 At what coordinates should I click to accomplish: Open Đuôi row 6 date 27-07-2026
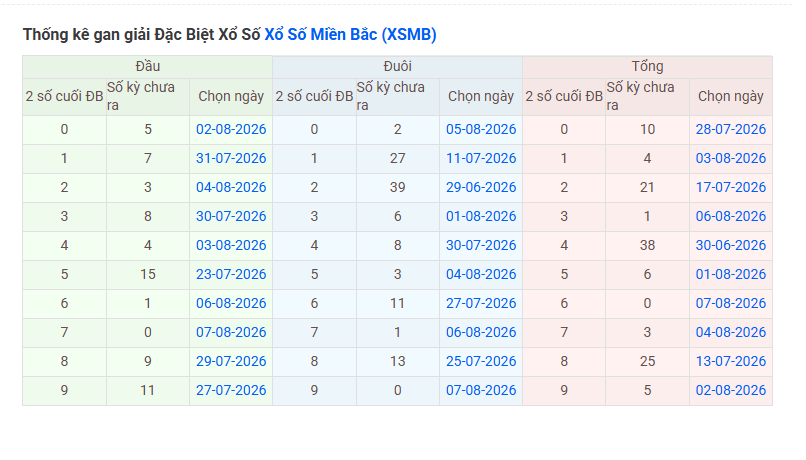(x=481, y=303)
